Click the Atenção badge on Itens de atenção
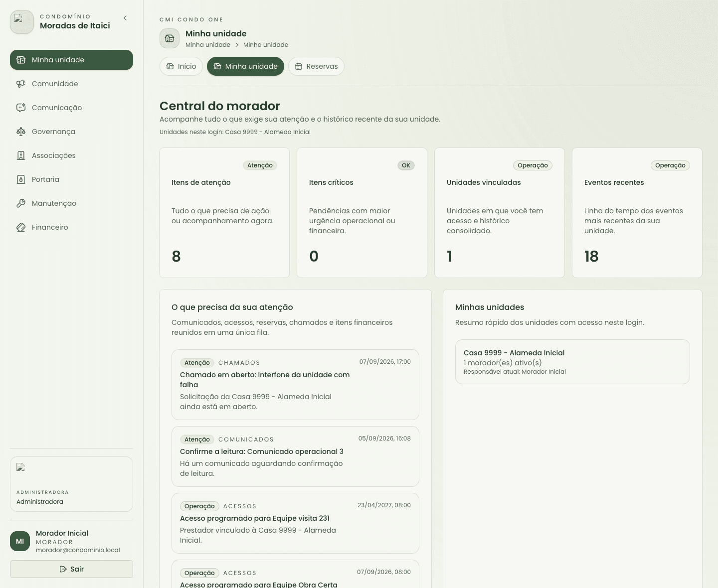The image size is (718, 588). click(x=260, y=165)
